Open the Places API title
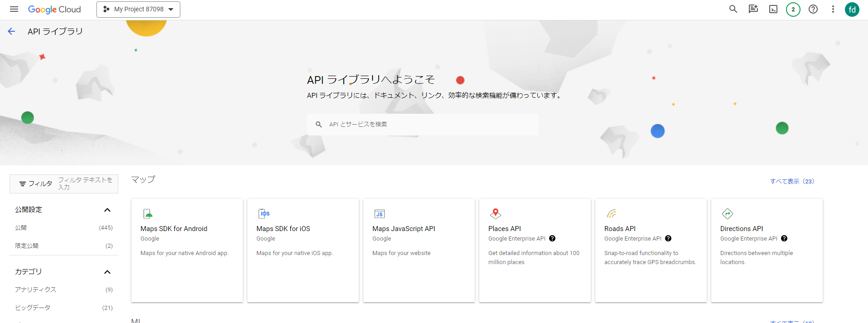 point(505,229)
